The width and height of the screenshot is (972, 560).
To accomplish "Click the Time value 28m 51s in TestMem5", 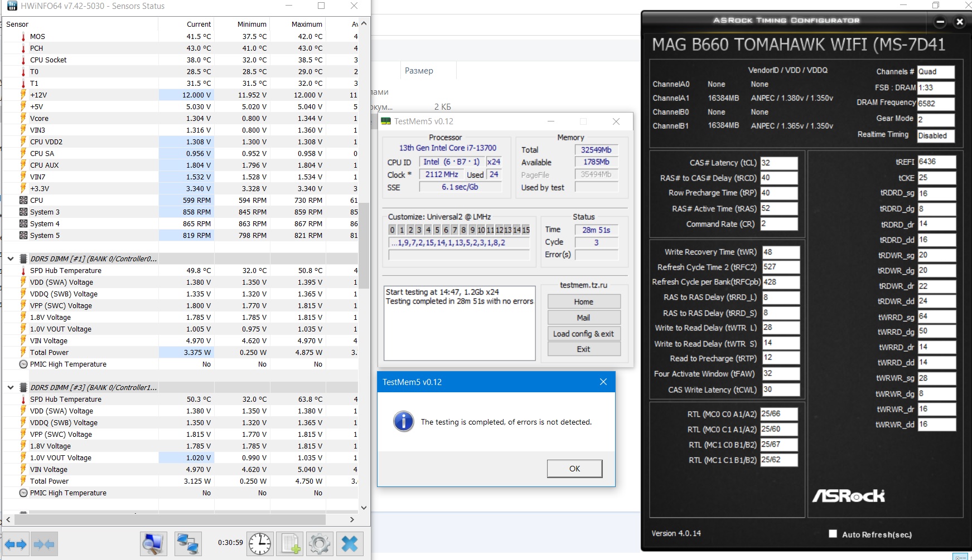I will click(596, 230).
